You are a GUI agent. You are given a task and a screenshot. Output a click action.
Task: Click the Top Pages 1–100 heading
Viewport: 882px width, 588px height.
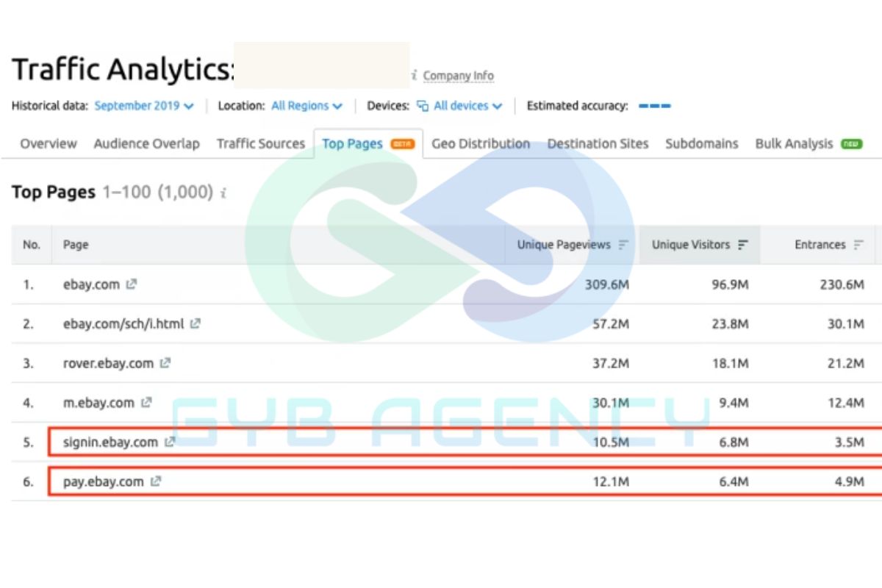(x=112, y=193)
